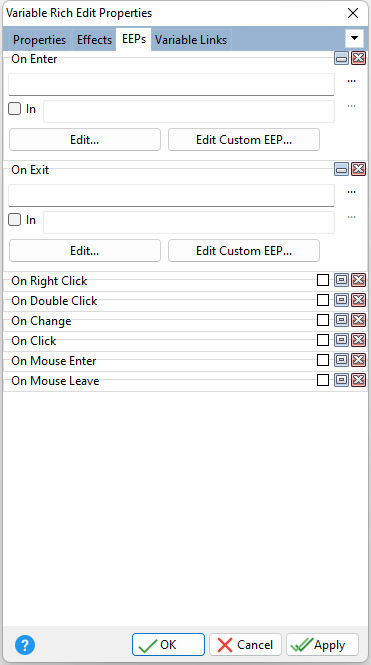Clear the On Enter EEP with red X

coord(359,58)
